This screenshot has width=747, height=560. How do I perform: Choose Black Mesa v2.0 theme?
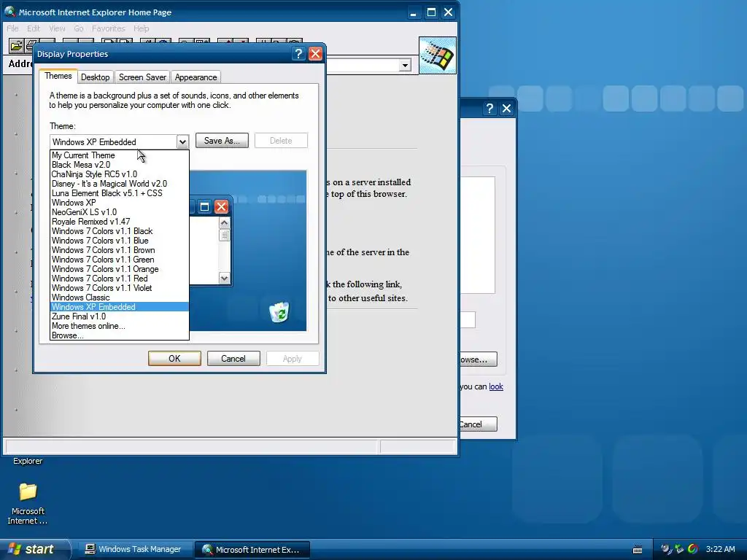120,165
